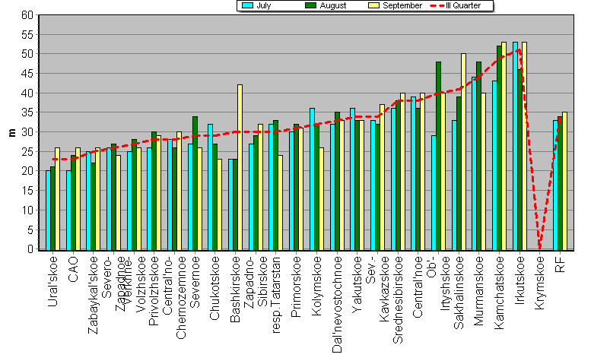Screen dimensions: 591x364
Task: Click the green August bar for Kamchatskoe
Action: pyautogui.click(x=500, y=148)
